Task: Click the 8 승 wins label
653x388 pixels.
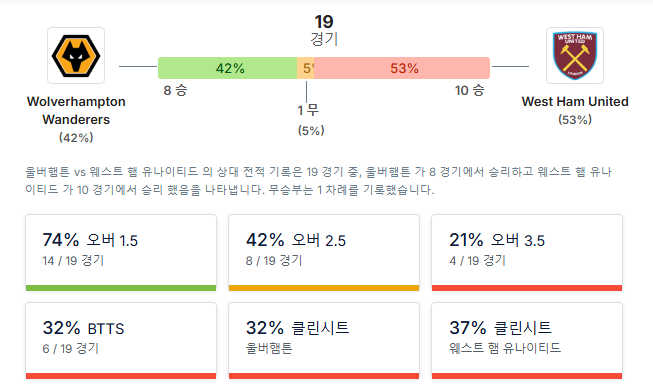Action: pos(175,90)
